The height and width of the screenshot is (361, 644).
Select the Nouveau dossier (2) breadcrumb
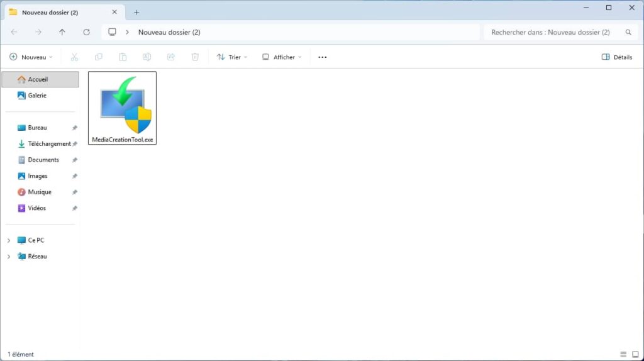click(169, 32)
